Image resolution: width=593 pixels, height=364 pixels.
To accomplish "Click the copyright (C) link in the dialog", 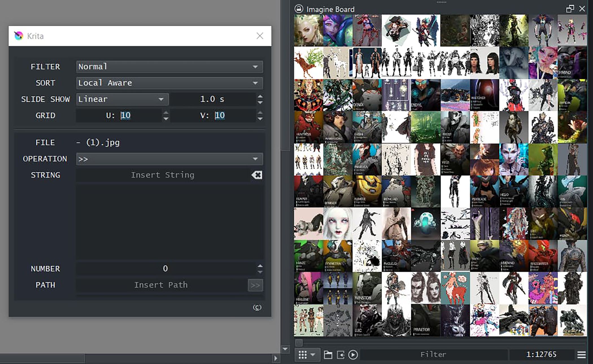I will 256,308.
